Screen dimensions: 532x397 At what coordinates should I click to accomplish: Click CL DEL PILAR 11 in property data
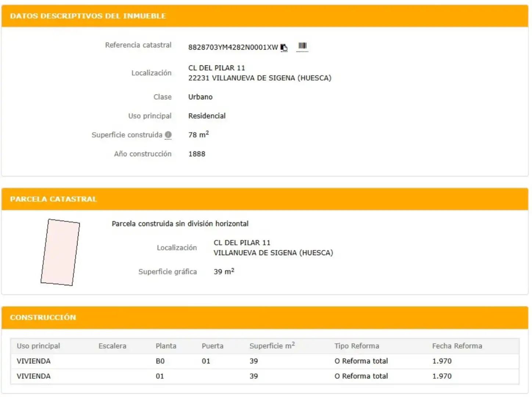tap(216, 68)
